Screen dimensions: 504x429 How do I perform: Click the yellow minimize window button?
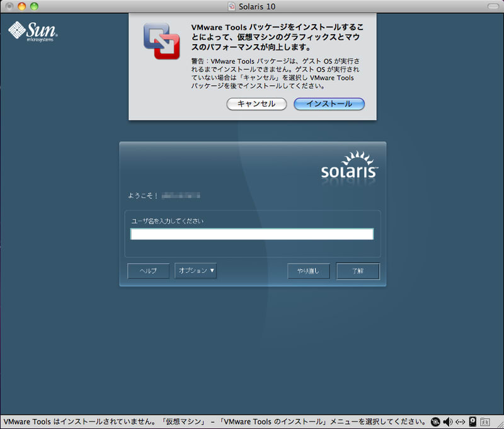pyautogui.click(x=21, y=6)
